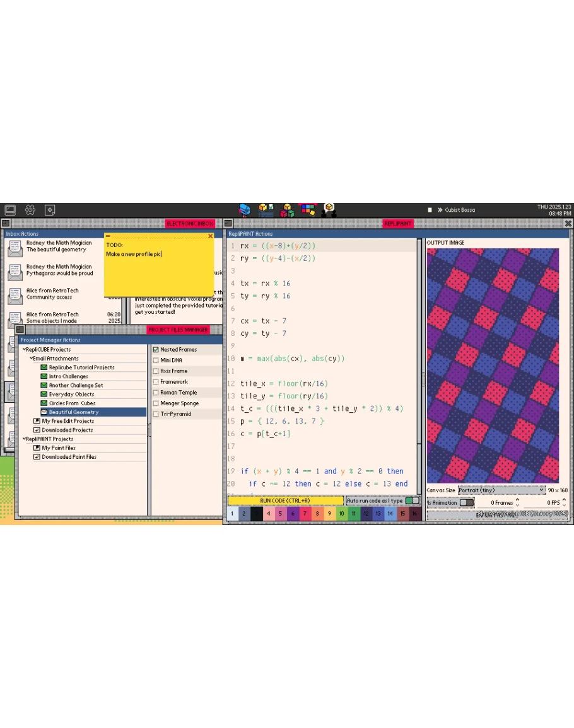Open the Inbox Actions menu
574x728 pixels.
(22, 234)
